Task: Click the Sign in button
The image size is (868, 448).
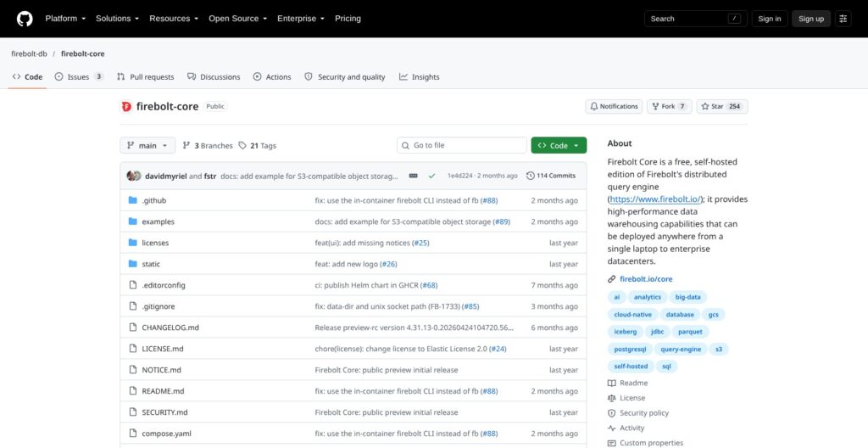Action: point(770,19)
